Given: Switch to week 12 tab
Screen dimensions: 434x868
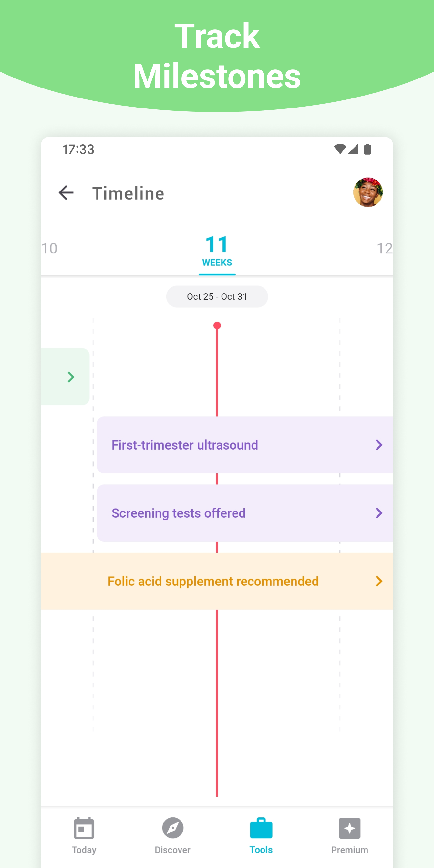Looking at the screenshot, I should (385, 249).
